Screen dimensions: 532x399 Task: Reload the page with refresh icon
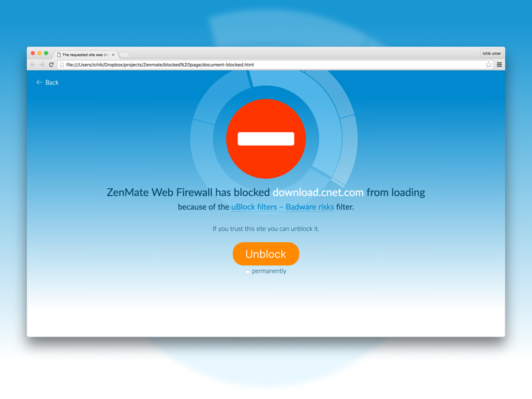click(51, 65)
